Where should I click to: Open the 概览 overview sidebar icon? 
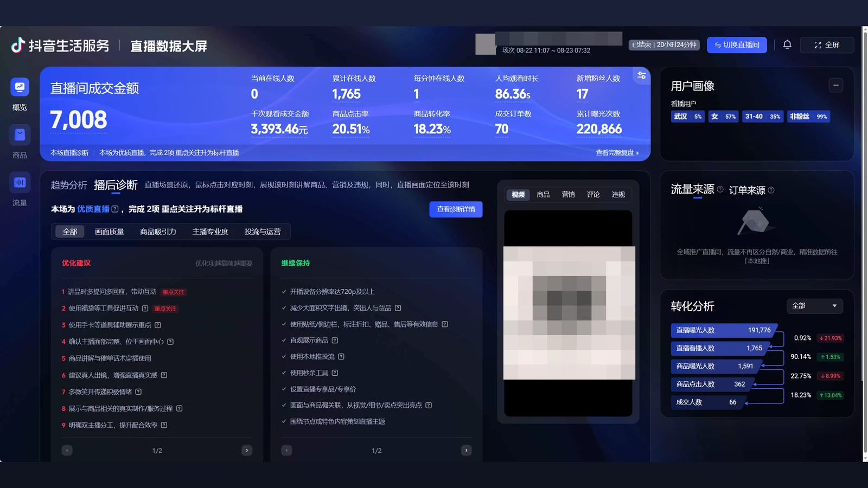point(20,87)
